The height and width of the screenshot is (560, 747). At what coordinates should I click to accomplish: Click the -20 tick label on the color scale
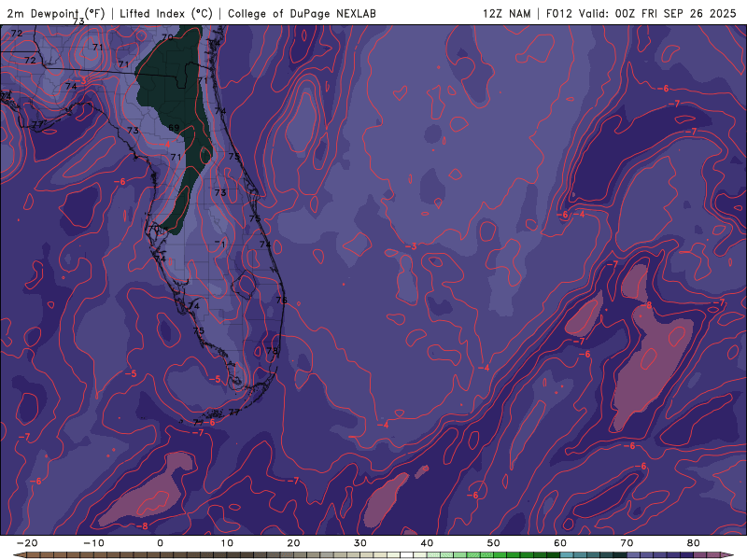[x=26, y=542]
